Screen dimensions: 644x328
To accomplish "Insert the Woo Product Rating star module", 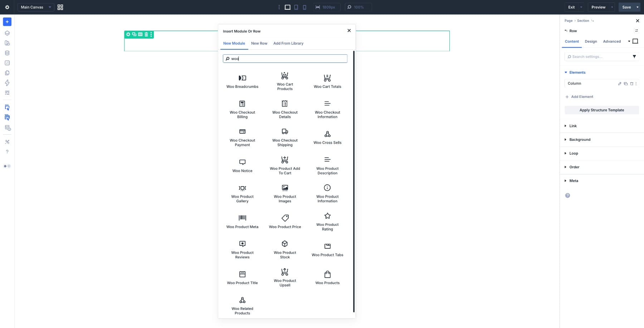I will click(327, 221).
